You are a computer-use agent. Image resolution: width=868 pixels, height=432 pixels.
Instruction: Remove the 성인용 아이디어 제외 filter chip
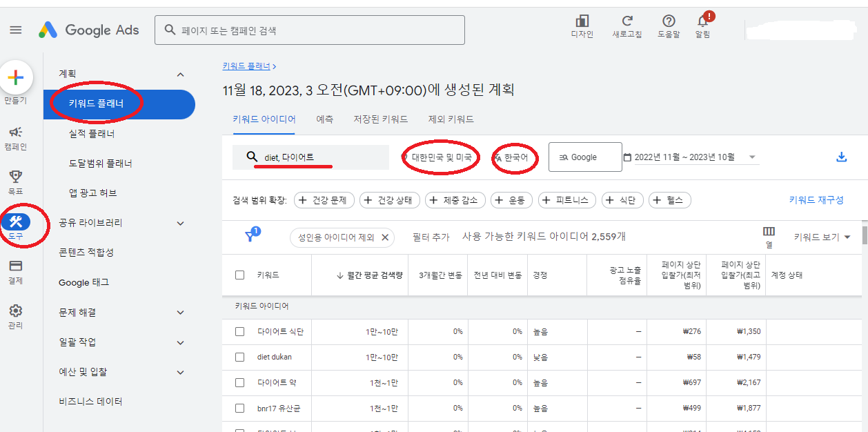point(385,237)
